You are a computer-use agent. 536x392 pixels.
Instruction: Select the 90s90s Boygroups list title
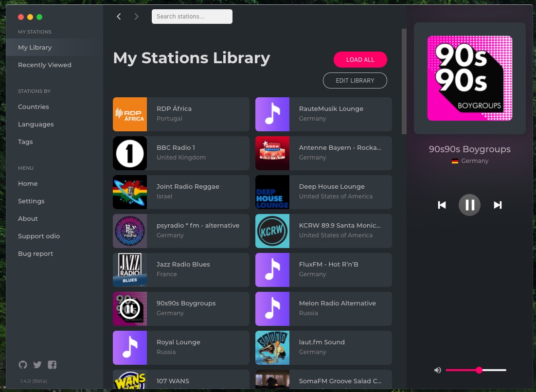(186, 303)
